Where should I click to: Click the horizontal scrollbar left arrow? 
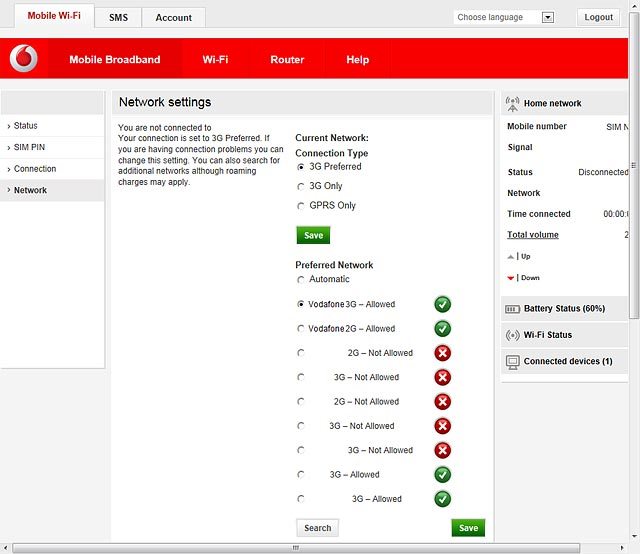tap(5, 548)
